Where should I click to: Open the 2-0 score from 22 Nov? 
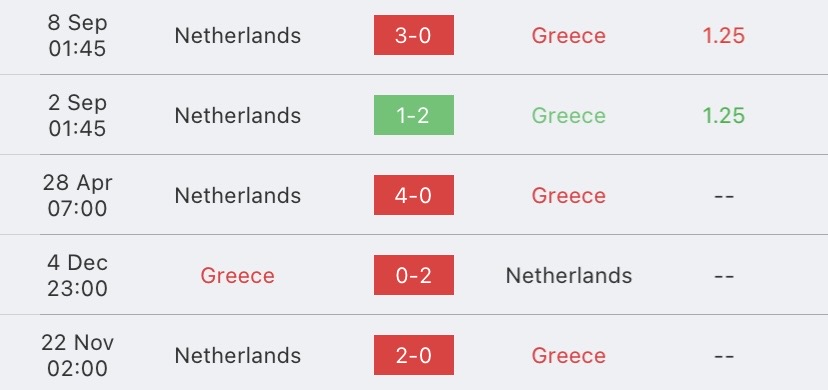[x=413, y=355]
